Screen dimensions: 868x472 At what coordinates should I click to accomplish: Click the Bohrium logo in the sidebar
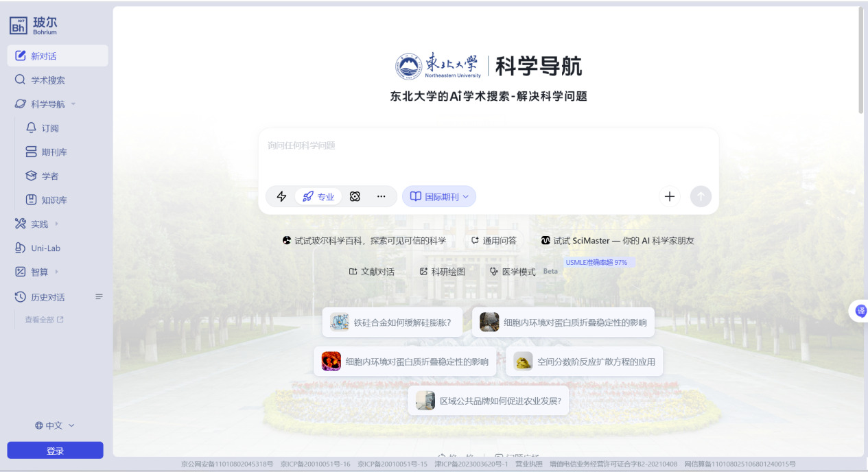click(x=34, y=26)
